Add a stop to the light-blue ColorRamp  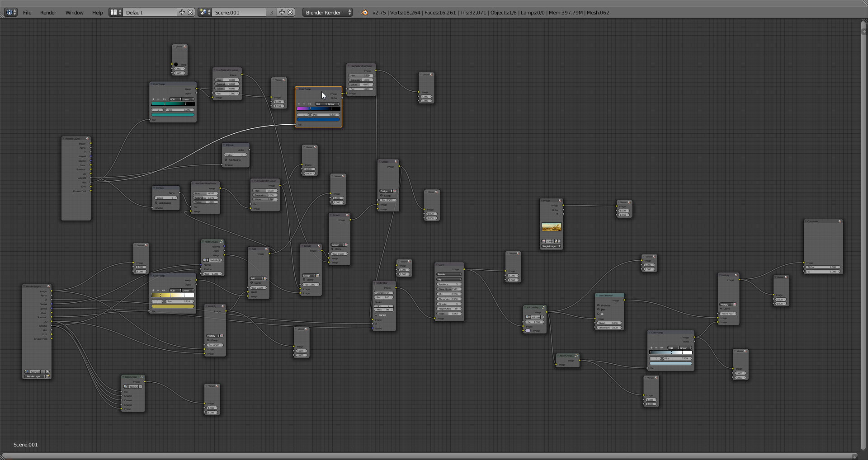click(x=651, y=347)
